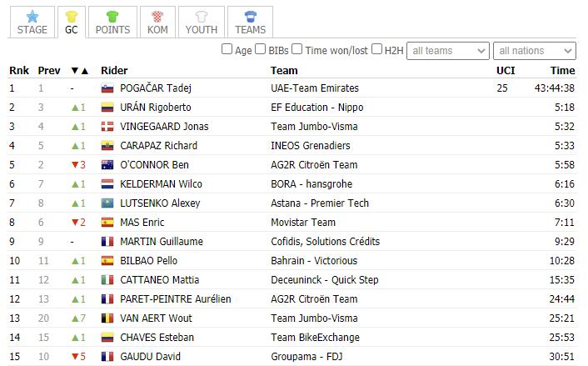Open Deceuninck - Quick Step team link
Viewport: 588px width, 366px height.
point(324,279)
